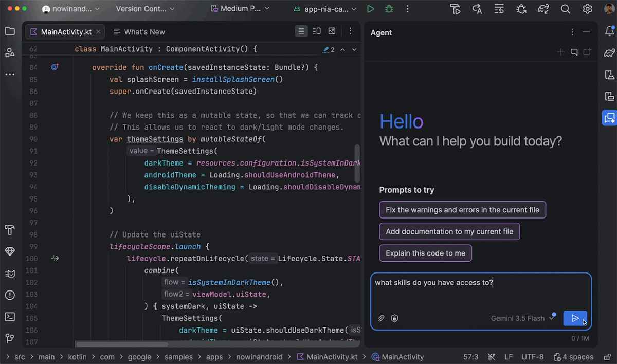Open chat history speech bubble icon
This screenshot has width=617, height=364.
pyautogui.click(x=574, y=52)
